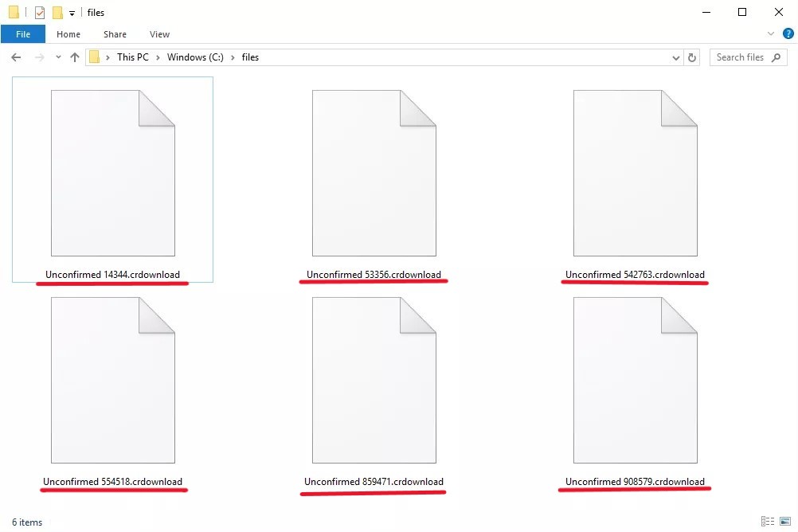
Task: Open Help with the question mark icon
Action: point(788,33)
